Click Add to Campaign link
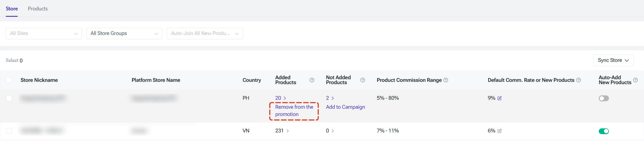 coord(345,107)
